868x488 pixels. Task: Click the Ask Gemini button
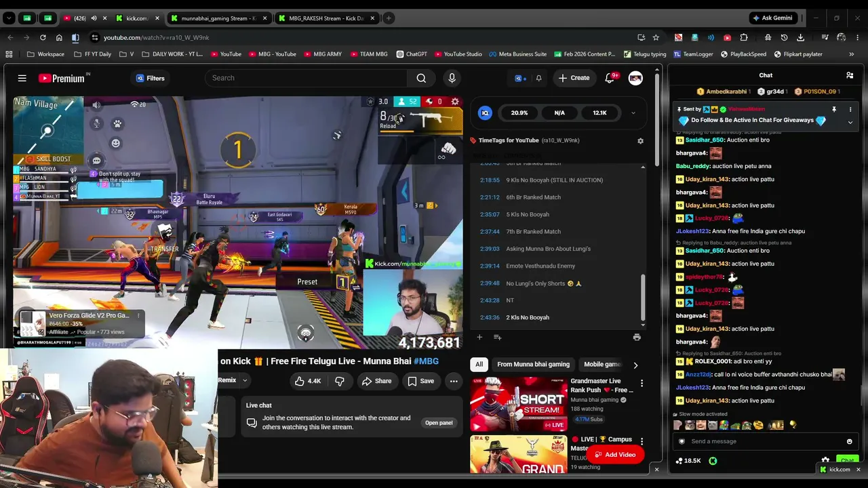(772, 18)
